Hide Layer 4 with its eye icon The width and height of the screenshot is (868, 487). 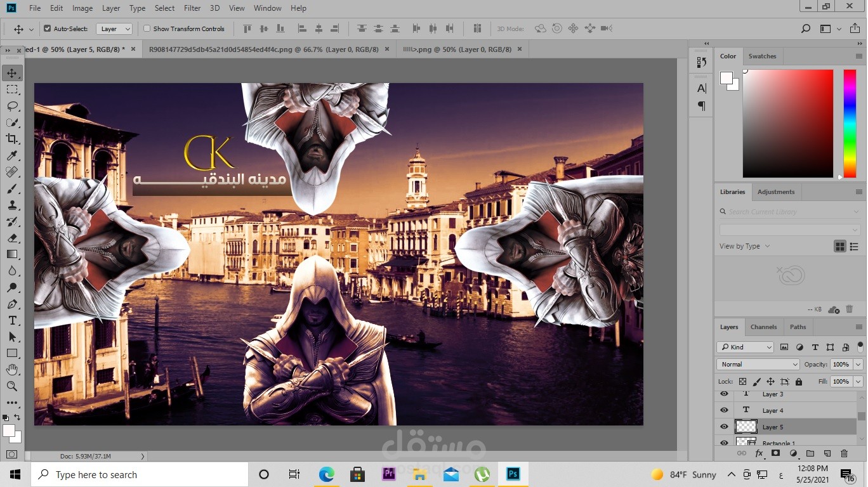tap(724, 410)
